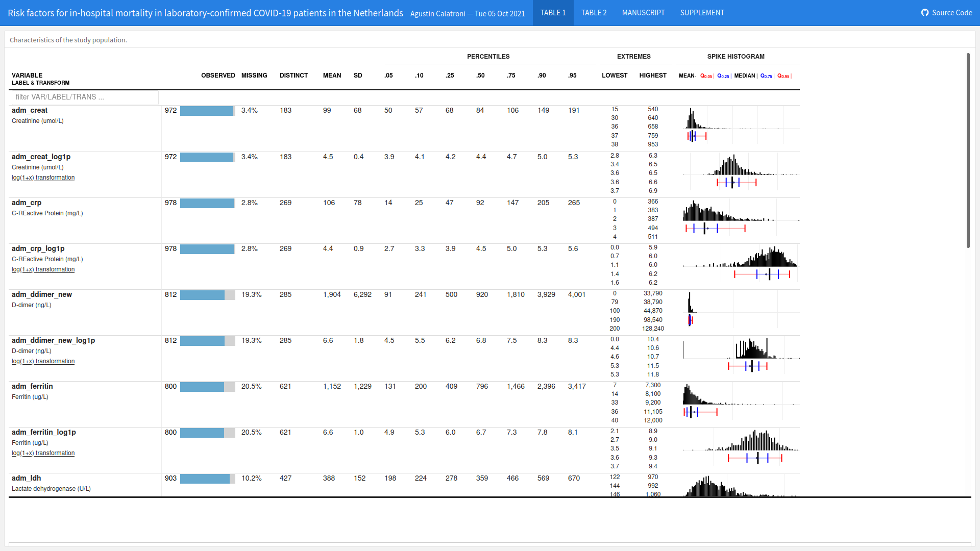Viewport: 980px width, 551px height.
Task: Open the SUPPLEMENT tab
Action: click(x=702, y=13)
